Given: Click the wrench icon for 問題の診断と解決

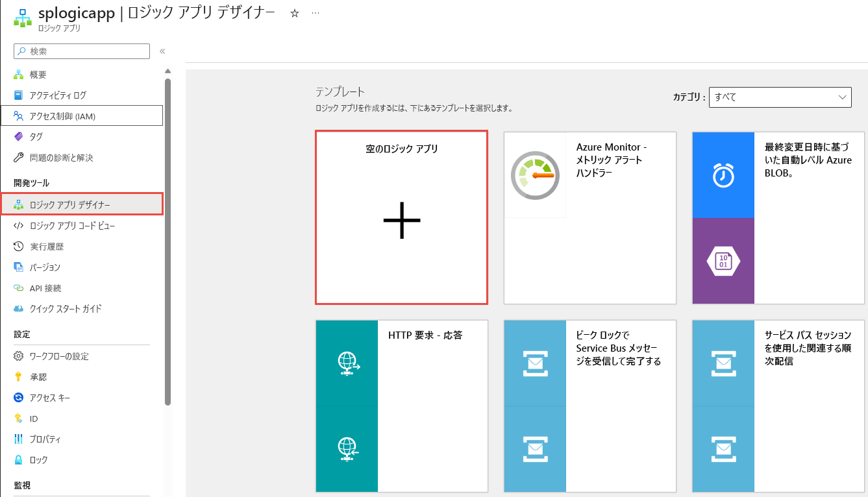Looking at the screenshot, I should (19, 158).
